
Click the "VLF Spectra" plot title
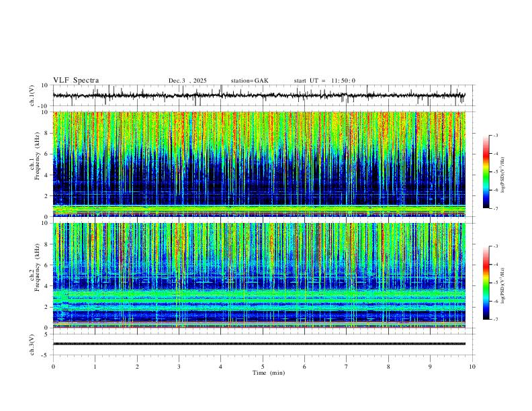76,81
